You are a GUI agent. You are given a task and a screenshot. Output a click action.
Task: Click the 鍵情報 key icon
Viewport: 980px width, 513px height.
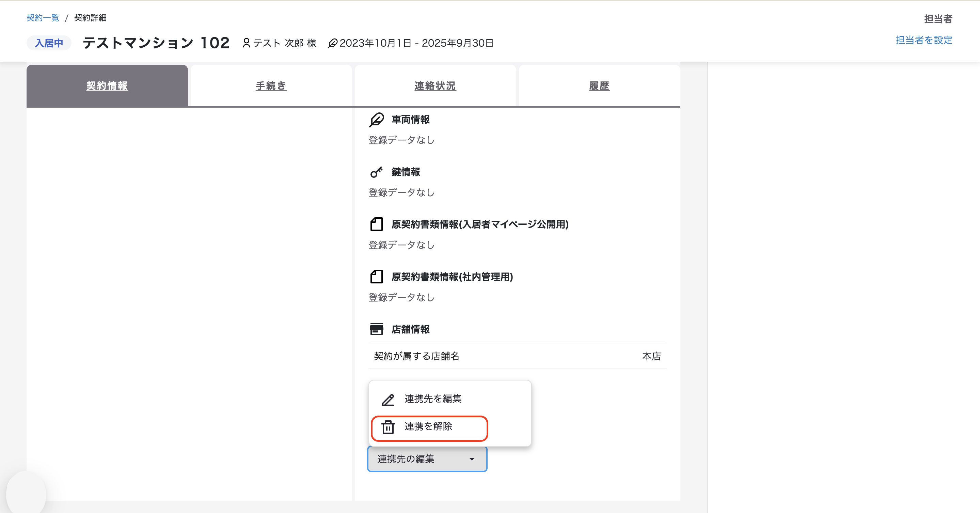point(376,172)
